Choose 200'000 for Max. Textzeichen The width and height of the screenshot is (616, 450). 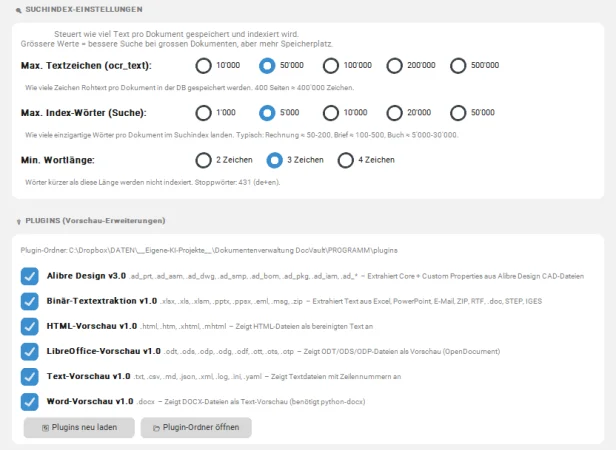[395, 66]
